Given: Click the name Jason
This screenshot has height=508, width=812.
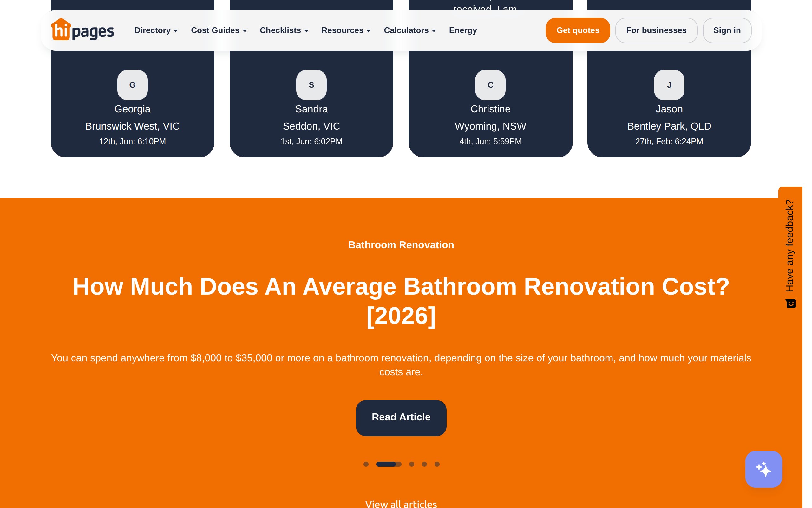Looking at the screenshot, I should (x=669, y=109).
